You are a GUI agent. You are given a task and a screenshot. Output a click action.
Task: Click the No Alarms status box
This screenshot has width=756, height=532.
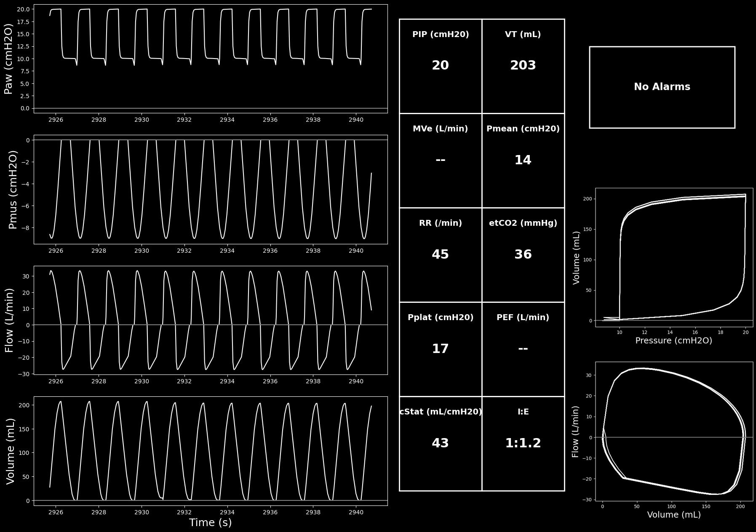coord(662,87)
